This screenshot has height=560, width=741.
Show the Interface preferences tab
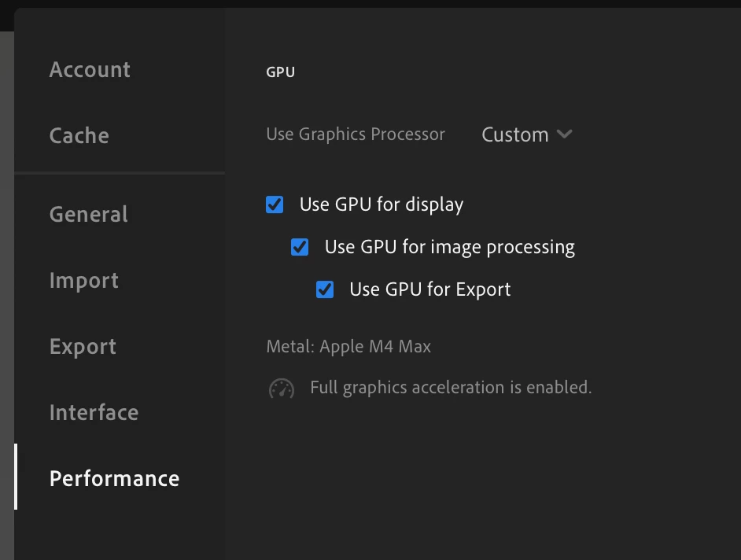pyautogui.click(x=94, y=412)
